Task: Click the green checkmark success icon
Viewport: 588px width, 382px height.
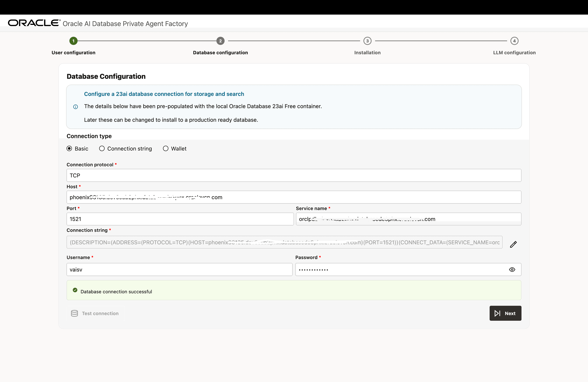Action: point(75,290)
